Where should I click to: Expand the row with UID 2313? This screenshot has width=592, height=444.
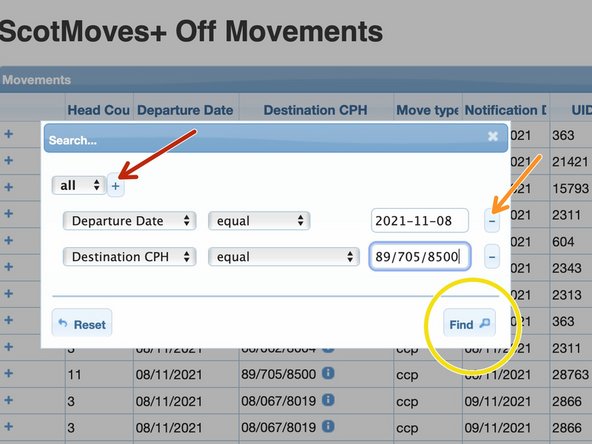click(9, 294)
